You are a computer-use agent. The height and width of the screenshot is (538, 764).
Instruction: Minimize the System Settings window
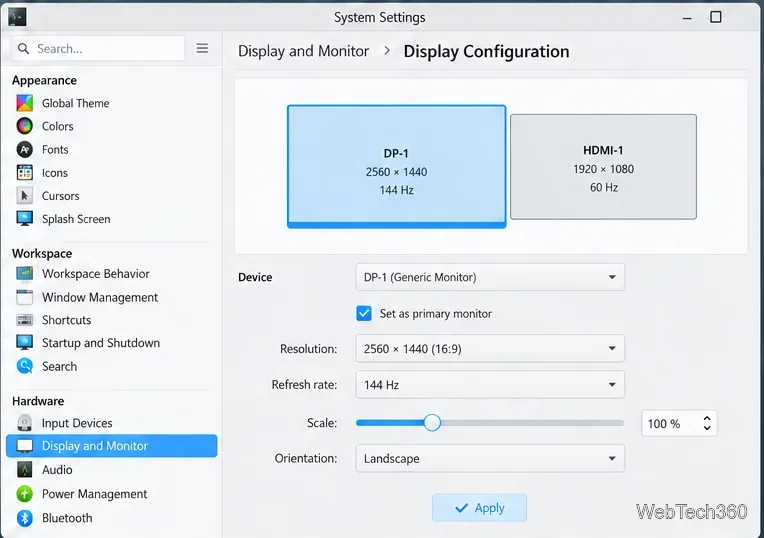[687, 18]
